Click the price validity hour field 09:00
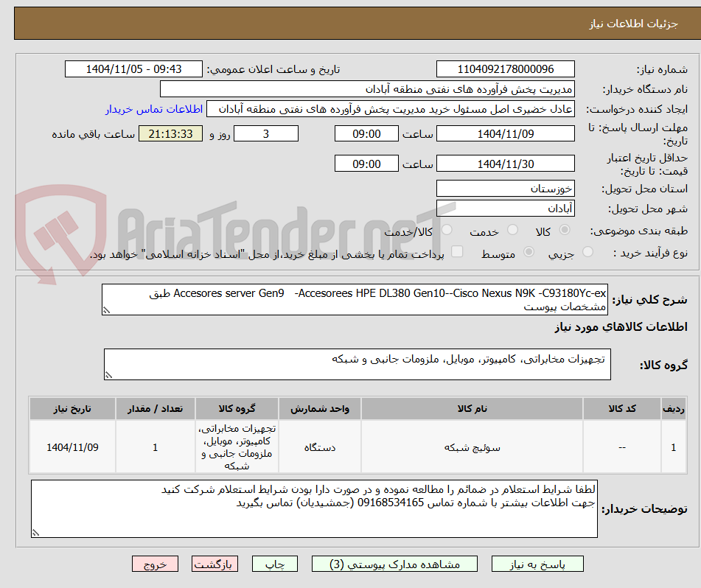 pos(366,164)
